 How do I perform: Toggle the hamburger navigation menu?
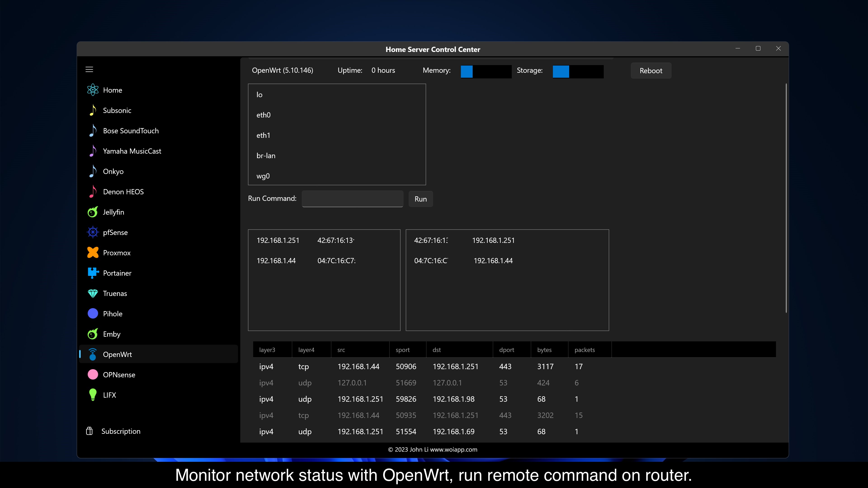click(x=89, y=69)
